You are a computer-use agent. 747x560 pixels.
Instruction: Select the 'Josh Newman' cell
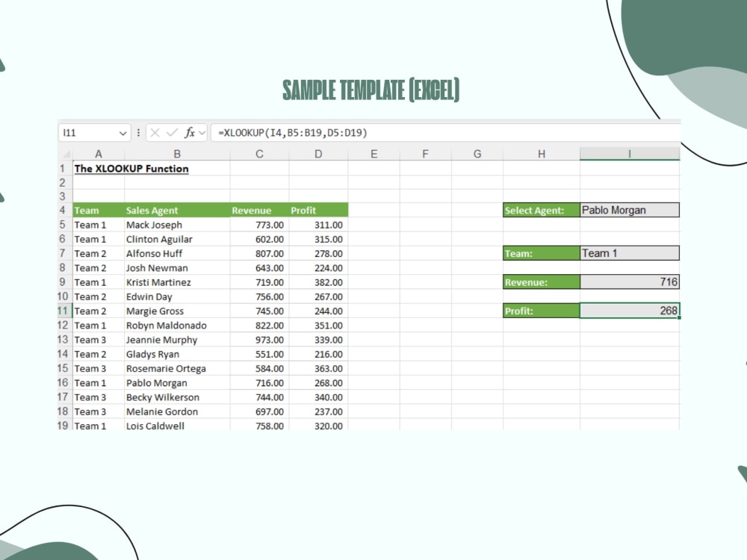click(177, 267)
